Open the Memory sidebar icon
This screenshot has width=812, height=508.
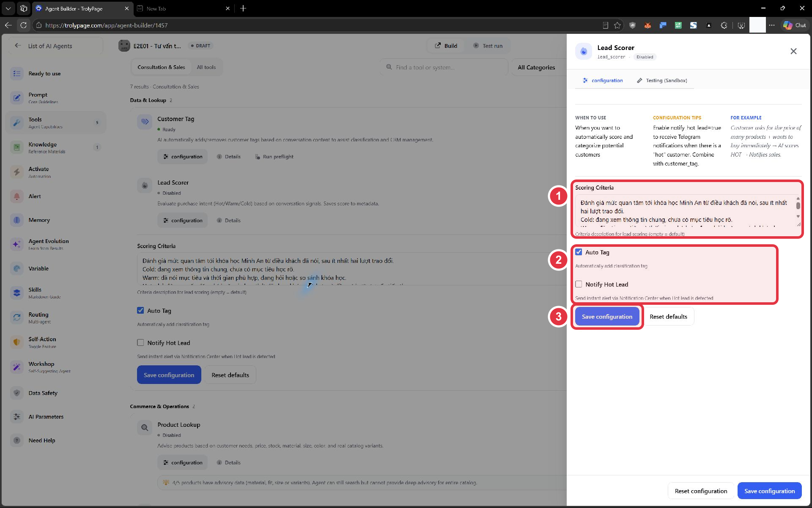pos(16,220)
